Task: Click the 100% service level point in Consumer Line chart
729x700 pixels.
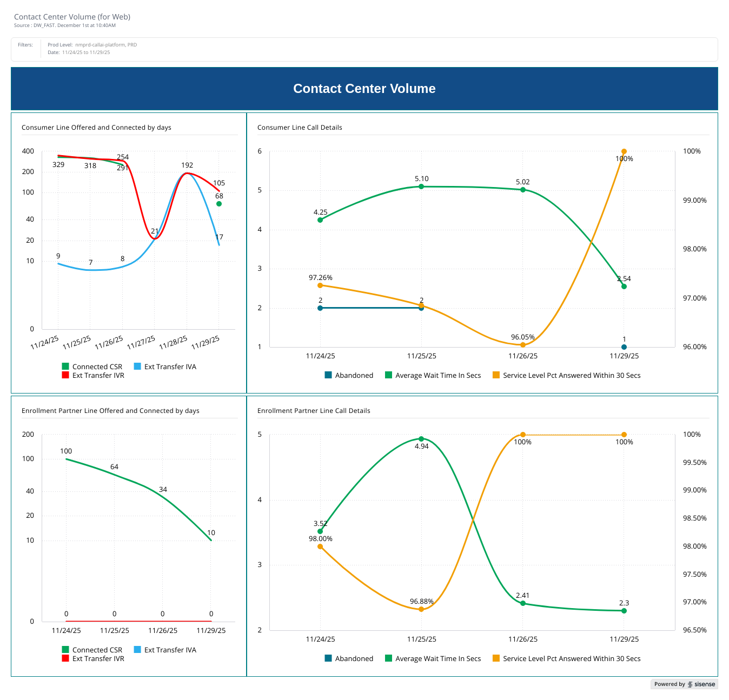Action: pos(624,152)
